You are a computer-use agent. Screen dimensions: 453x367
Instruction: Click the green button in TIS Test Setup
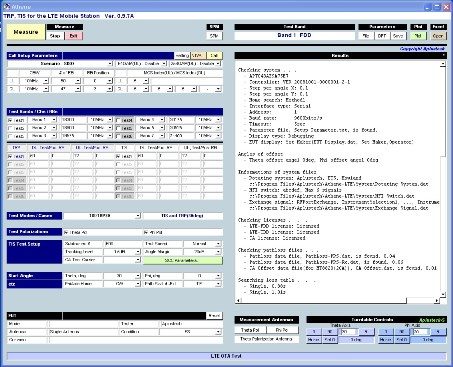pyautogui.click(x=182, y=260)
